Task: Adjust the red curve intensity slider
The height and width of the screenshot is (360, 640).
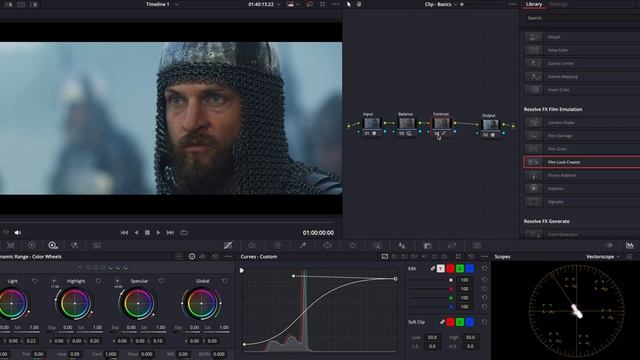Action: tap(431, 289)
